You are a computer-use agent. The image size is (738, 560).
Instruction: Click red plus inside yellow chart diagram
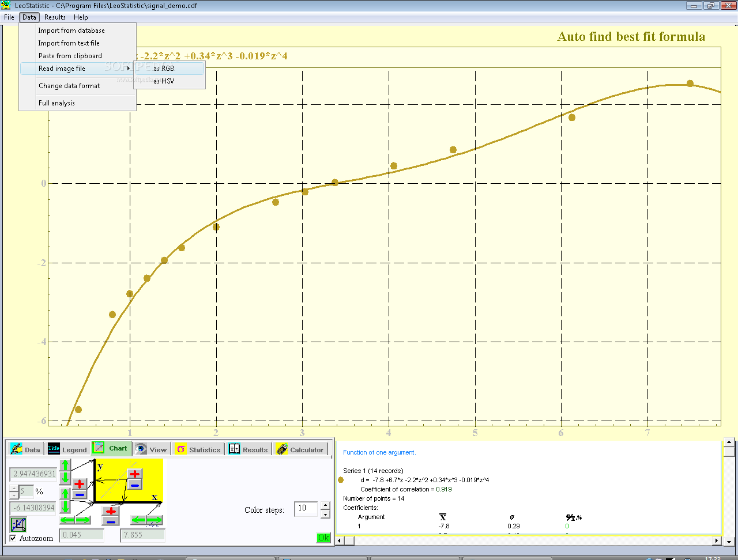(135, 474)
